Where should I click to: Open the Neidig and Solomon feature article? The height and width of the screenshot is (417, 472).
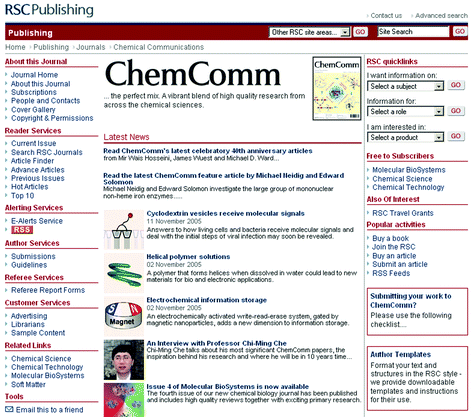click(x=223, y=179)
